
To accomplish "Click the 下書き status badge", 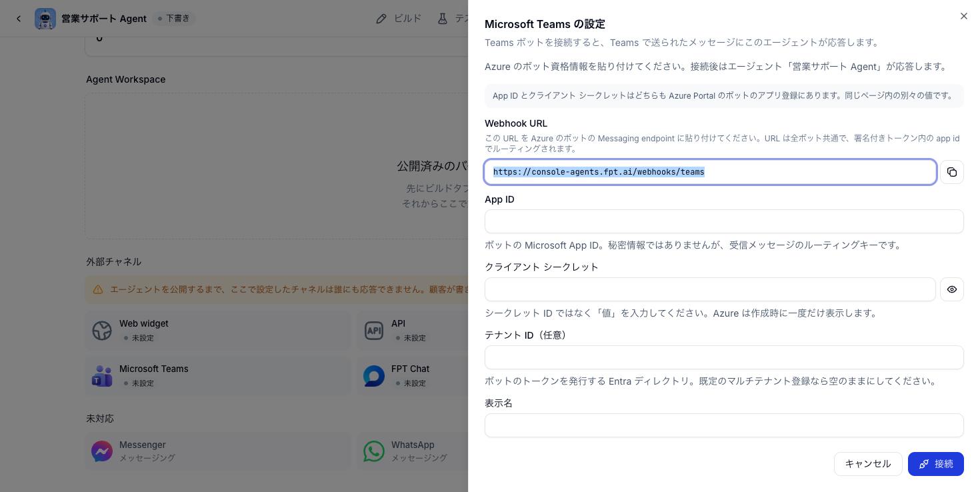I will point(174,19).
